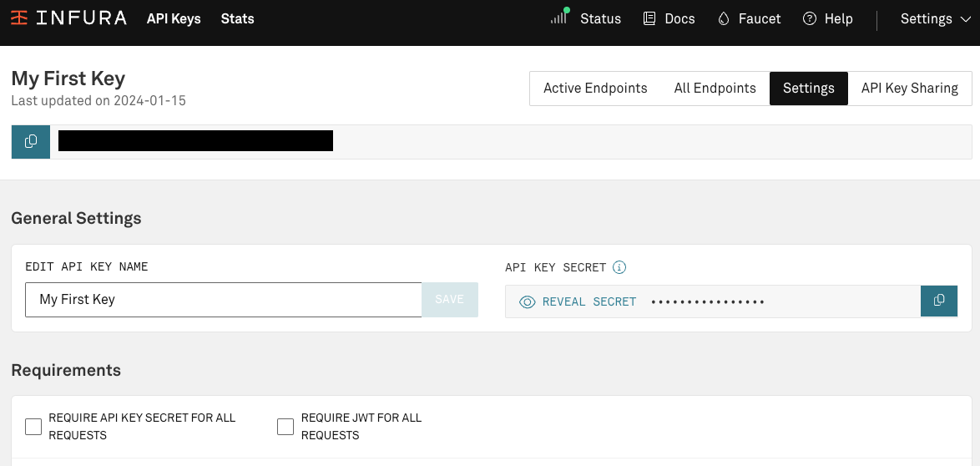Click the masked API key secret dots
980x466 pixels.
(708, 302)
